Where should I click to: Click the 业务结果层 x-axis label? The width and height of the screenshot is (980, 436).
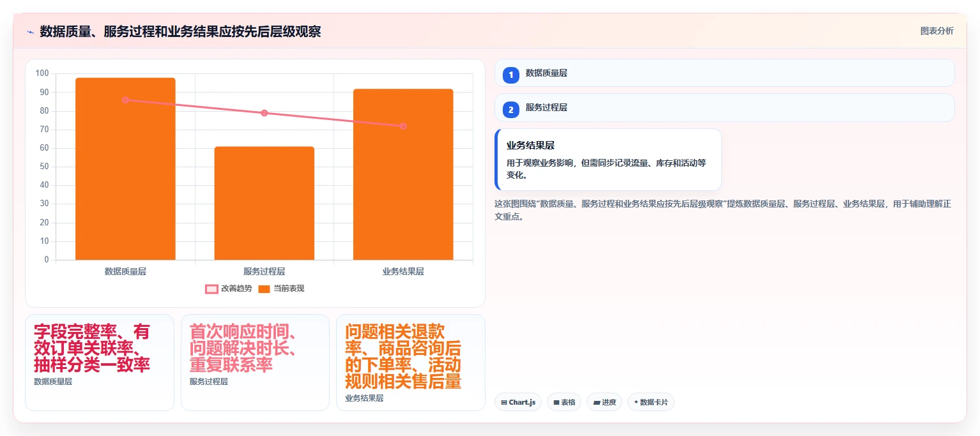(403, 271)
